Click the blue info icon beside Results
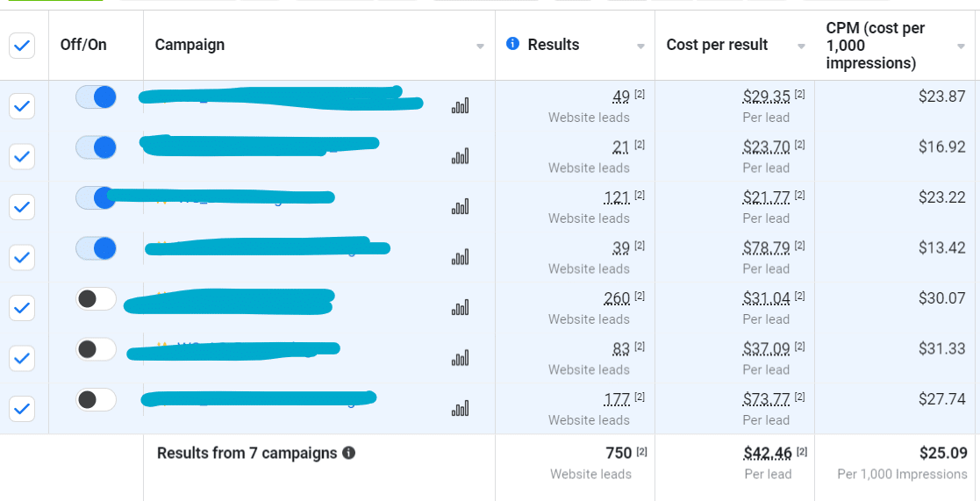 point(513,44)
